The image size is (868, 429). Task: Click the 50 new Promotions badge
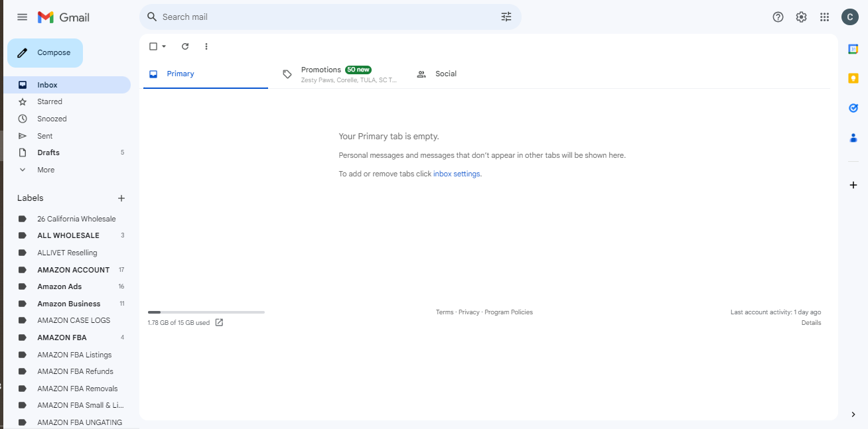click(358, 70)
